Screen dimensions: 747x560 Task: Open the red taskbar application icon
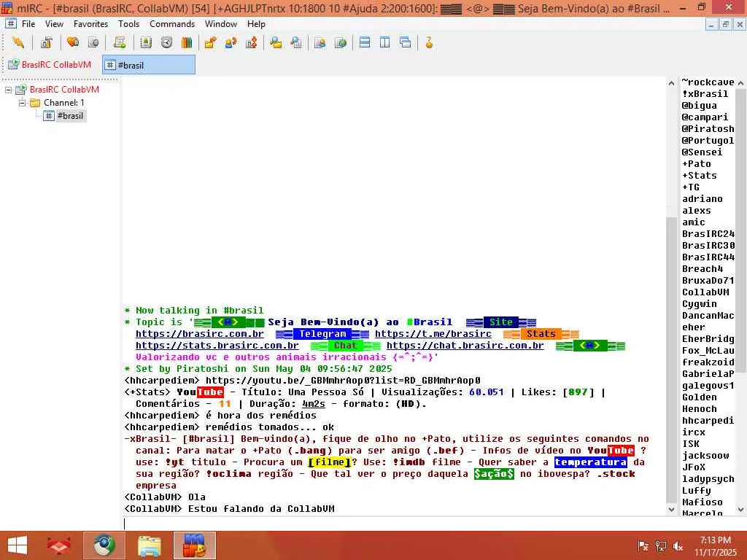point(59,545)
